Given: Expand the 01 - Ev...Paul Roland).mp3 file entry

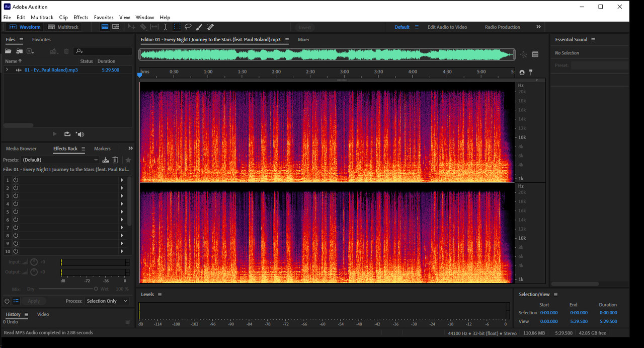Looking at the screenshot, I should [x=7, y=70].
